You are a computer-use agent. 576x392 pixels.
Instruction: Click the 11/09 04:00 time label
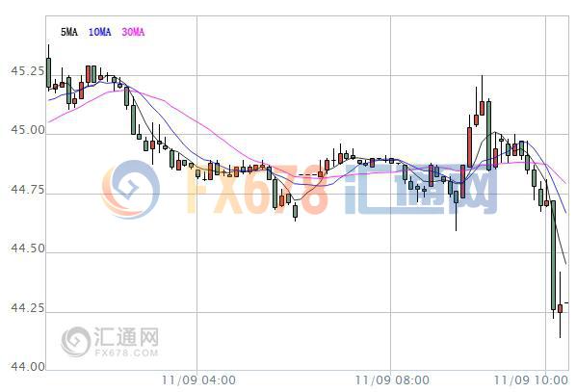(198, 379)
